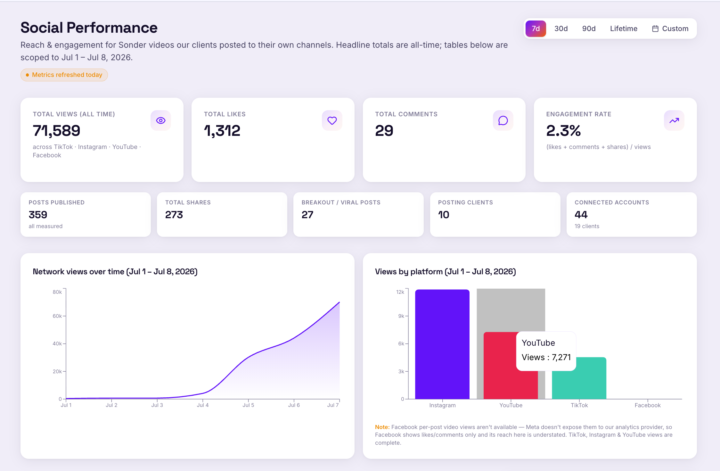Select the 7d time range
Viewport: 720px width, 471px height.
(x=536, y=28)
